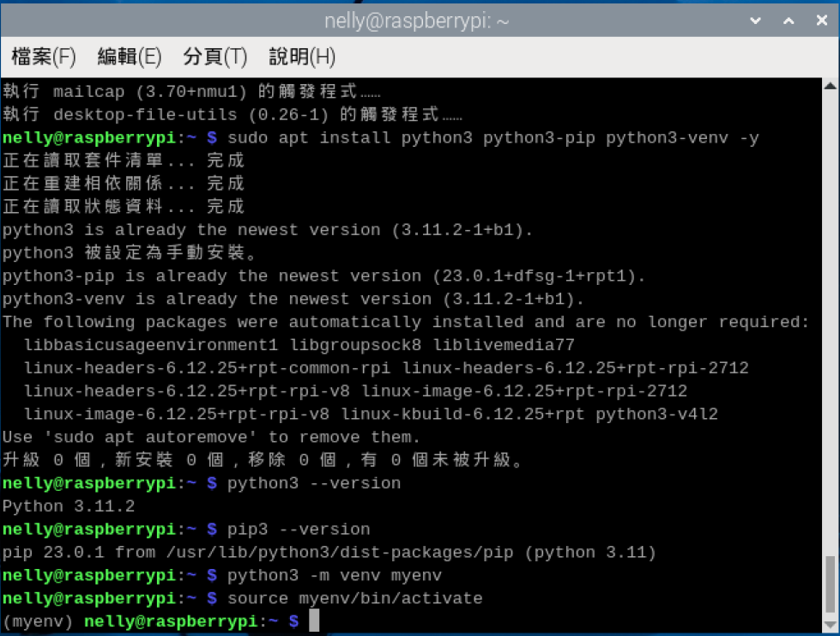Image resolution: width=840 pixels, height=636 pixels.
Task: Click the line '正在重建相依關係... 完成'
Action: (x=124, y=184)
